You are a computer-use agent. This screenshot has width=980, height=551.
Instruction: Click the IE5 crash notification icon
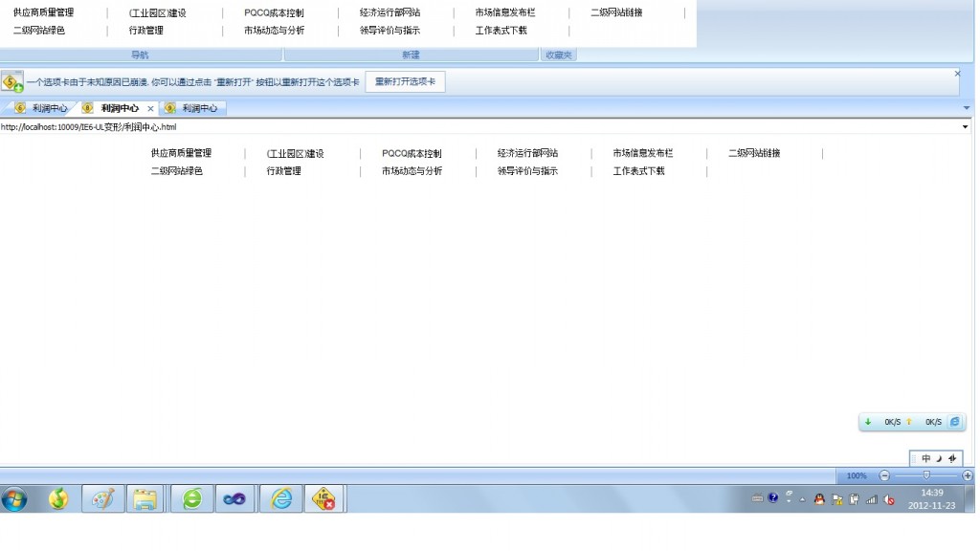tap(11, 82)
